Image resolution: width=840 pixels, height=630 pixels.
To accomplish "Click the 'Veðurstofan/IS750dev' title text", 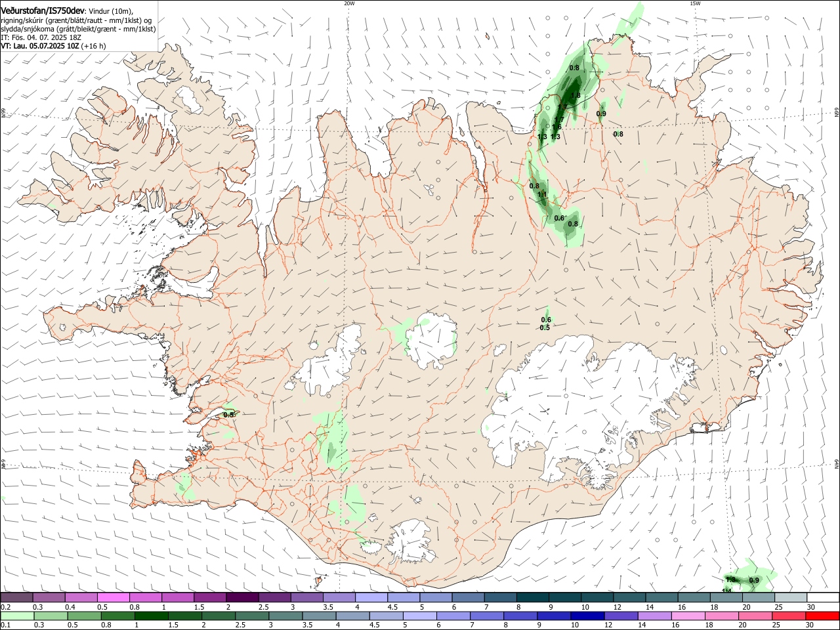I will click(43, 10).
